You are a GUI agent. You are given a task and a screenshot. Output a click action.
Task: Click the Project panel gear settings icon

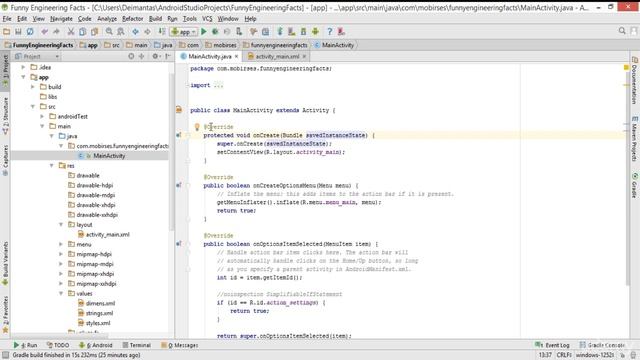coord(155,56)
